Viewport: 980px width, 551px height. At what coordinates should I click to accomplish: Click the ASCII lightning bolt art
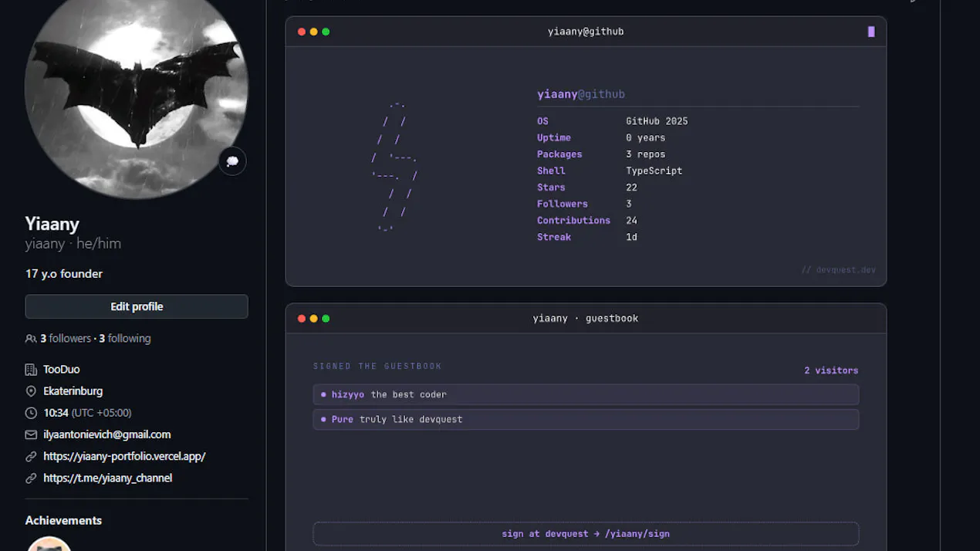click(x=394, y=166)
